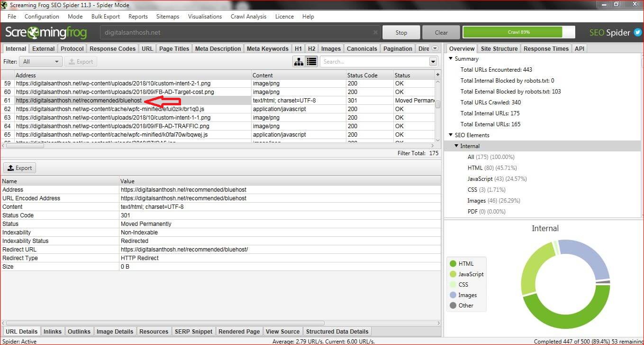The image size is (644, 345).
Task: Open the Screaming Frog Twitter bird icon
Action: [637, 33]
